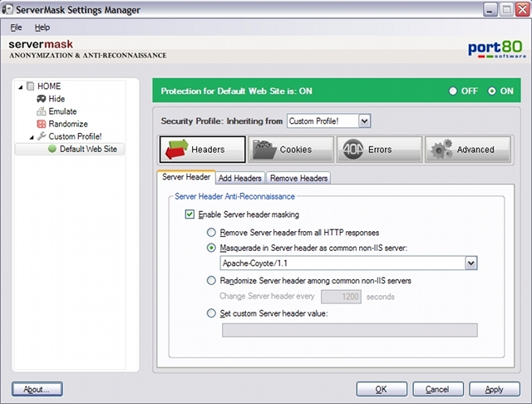The height and width of the screenshot is (404, 532).
Task: Click the Cancel button
Action: click(438, 389)
